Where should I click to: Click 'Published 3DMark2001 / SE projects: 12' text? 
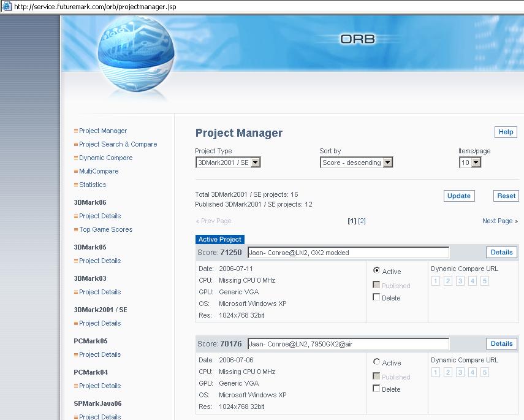point(254,204)
